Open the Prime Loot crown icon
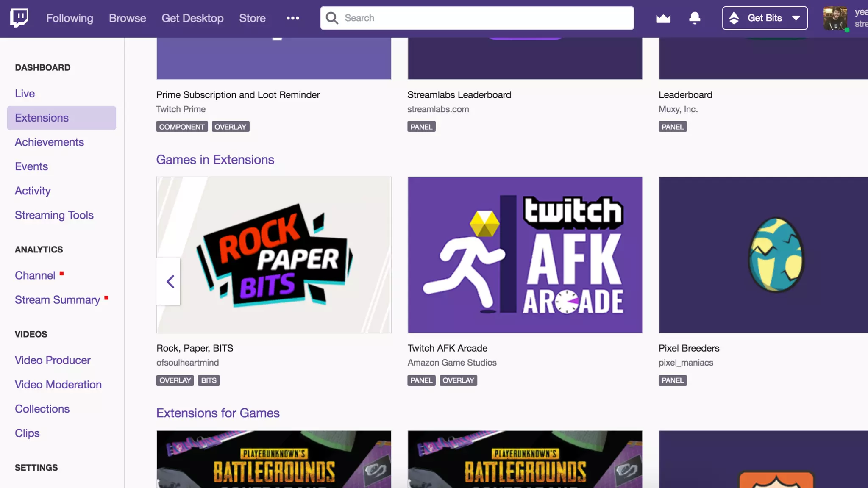Screen dimensions: 868x488 click(663, 18)
